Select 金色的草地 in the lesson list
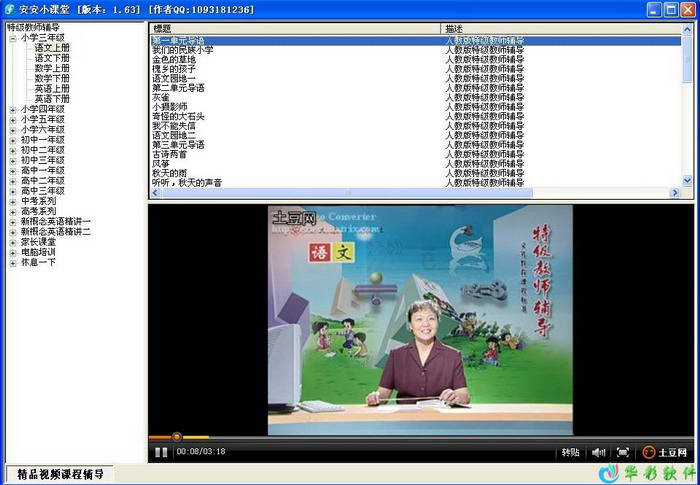700x485 pixels. pos(174,59)
